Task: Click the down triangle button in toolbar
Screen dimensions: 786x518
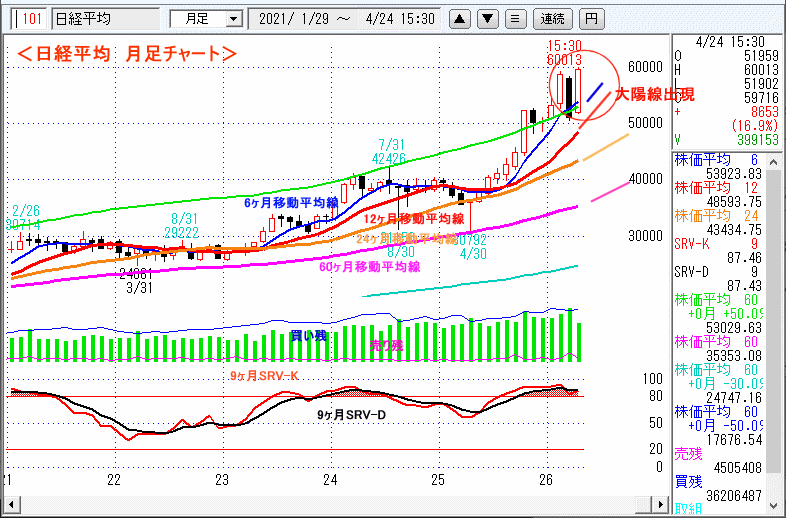Action: (x=487, y=19)
